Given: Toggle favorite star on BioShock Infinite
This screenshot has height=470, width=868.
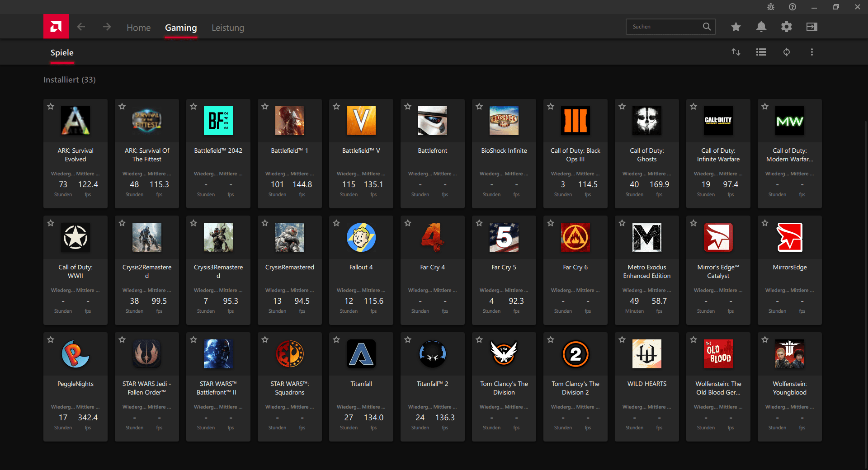Looking at the screenshot, I should [x=479, y=107].
